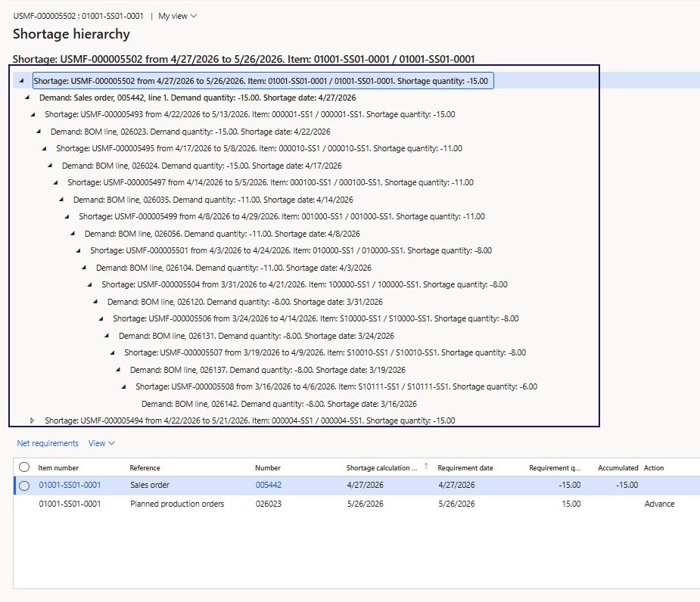Viewport: 700px width, 602px height.
Task: Toggle the select-all rows radio button in grid header
Action: click(x=24, y=467)
